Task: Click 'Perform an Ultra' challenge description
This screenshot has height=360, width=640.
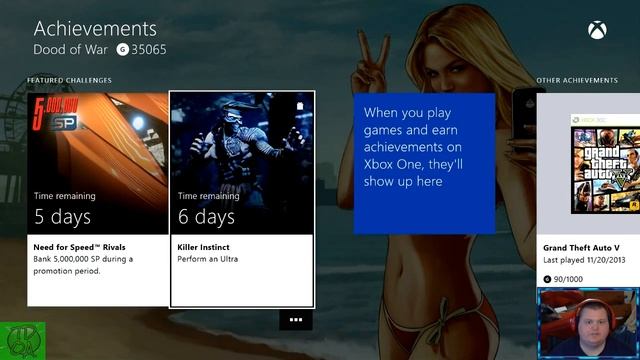Action: pyautogui.click(x=207, y=259)
